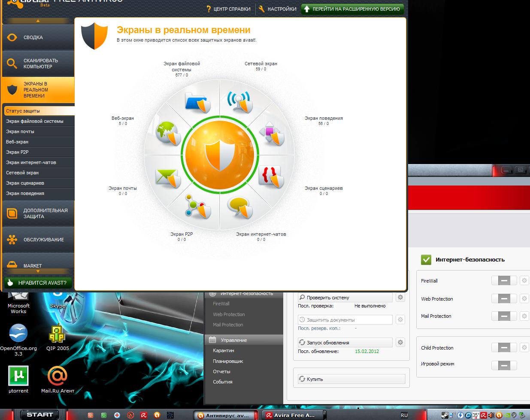The width and height of the screenshot is (530, 420).
Task: Click gear next to Проверить систему
Action: coord(400,297)
